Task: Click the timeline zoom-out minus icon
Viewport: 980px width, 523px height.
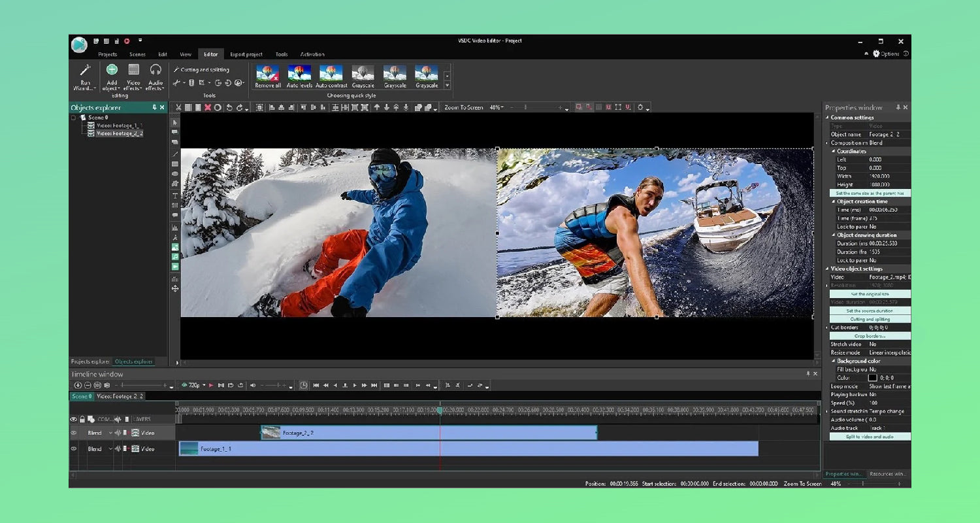Action: [88, 386]
